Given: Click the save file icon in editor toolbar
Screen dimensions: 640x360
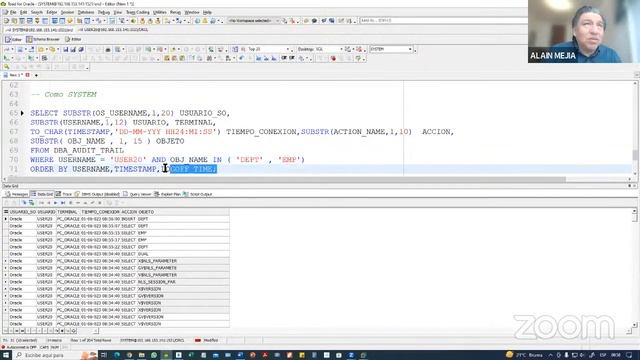Looking at the screenshot, I should click(x=66, y=49).
